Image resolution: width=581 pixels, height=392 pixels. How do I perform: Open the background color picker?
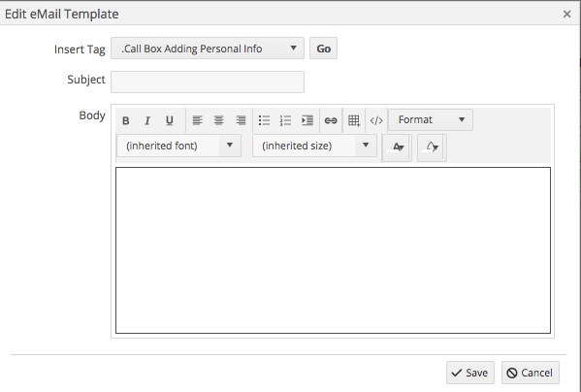432,147
